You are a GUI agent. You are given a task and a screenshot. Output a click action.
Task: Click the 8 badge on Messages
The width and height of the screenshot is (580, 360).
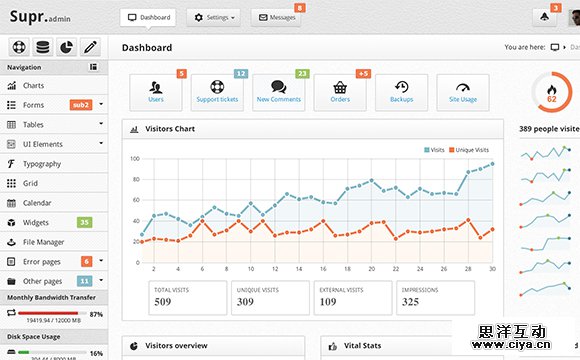coord(300,8)
